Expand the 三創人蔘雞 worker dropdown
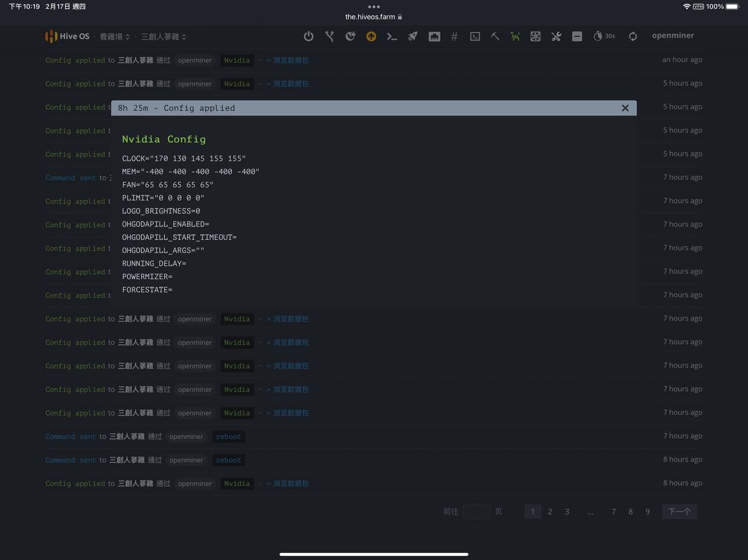748x560 pixels. tap(164, 36)
